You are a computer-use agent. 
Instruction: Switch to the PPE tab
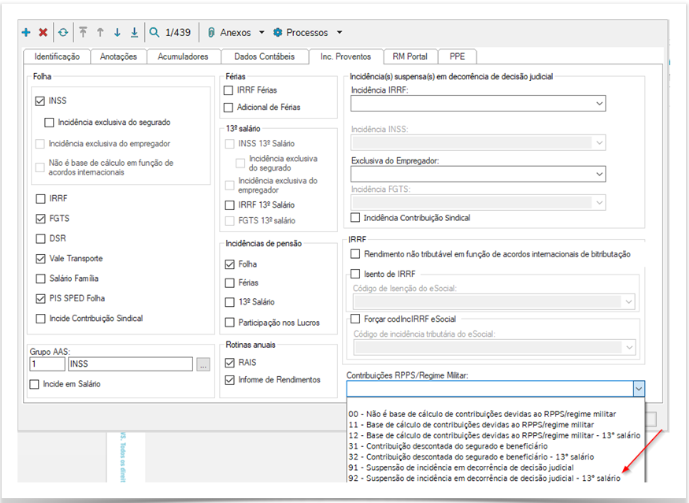tap(457, 57)
